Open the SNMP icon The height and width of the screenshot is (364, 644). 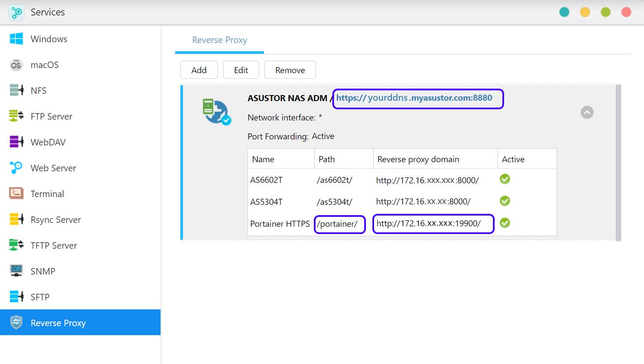(16, 271)
